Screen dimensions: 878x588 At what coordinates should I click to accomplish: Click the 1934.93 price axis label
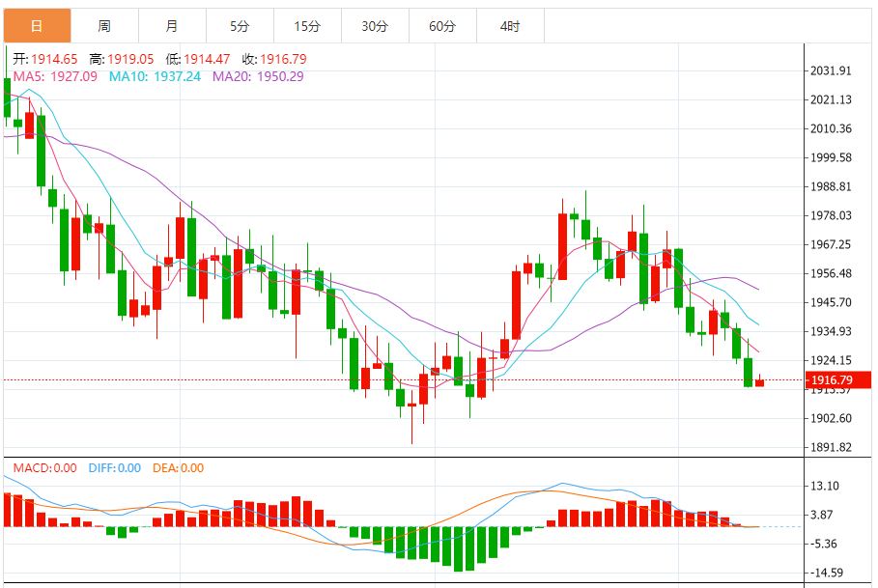point(831,332)
